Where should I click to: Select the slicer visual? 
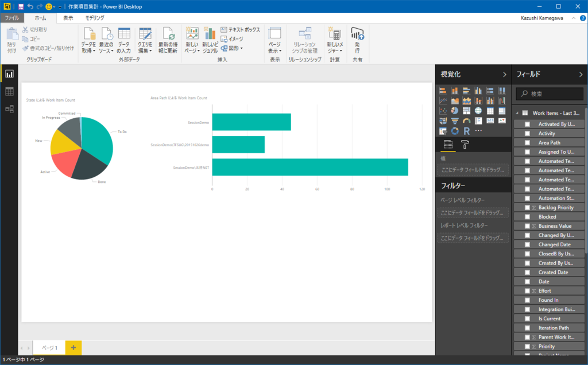[443, 131]
